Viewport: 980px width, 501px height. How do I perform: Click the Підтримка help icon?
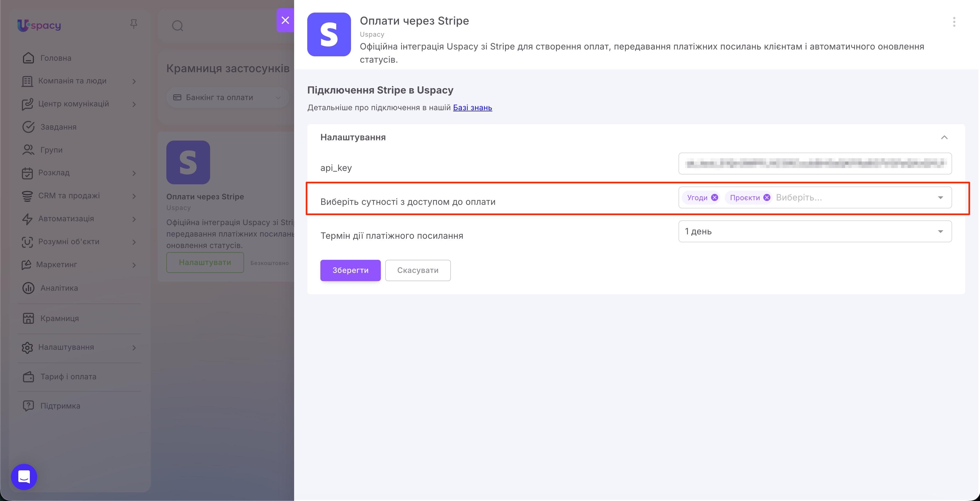[28, 406]
